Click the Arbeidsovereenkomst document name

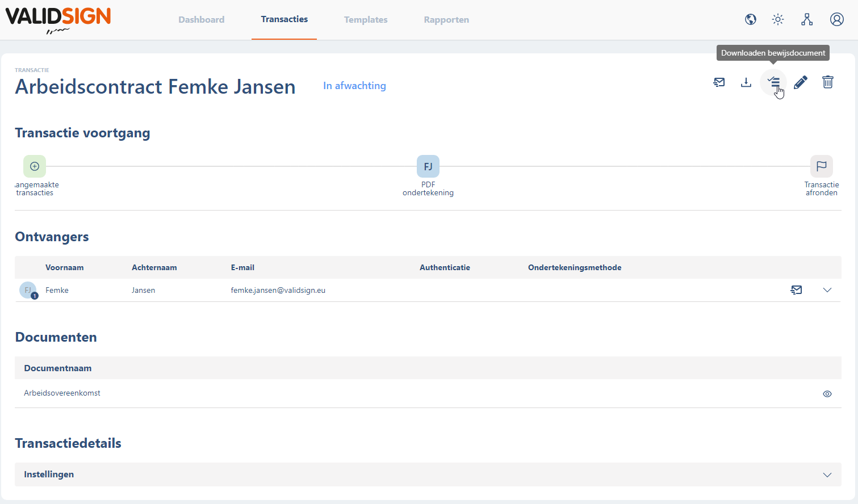[x=62, y=393]
